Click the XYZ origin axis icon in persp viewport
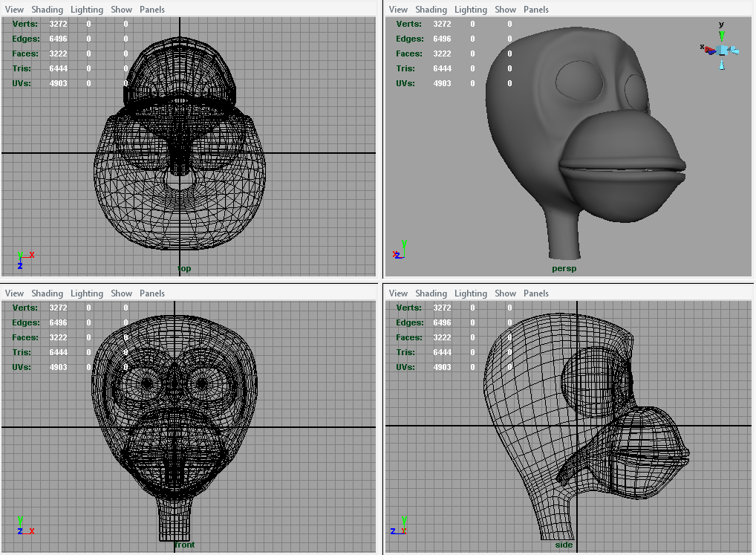Viewport: 756px width, 555px height. click(x=400, y=250)
